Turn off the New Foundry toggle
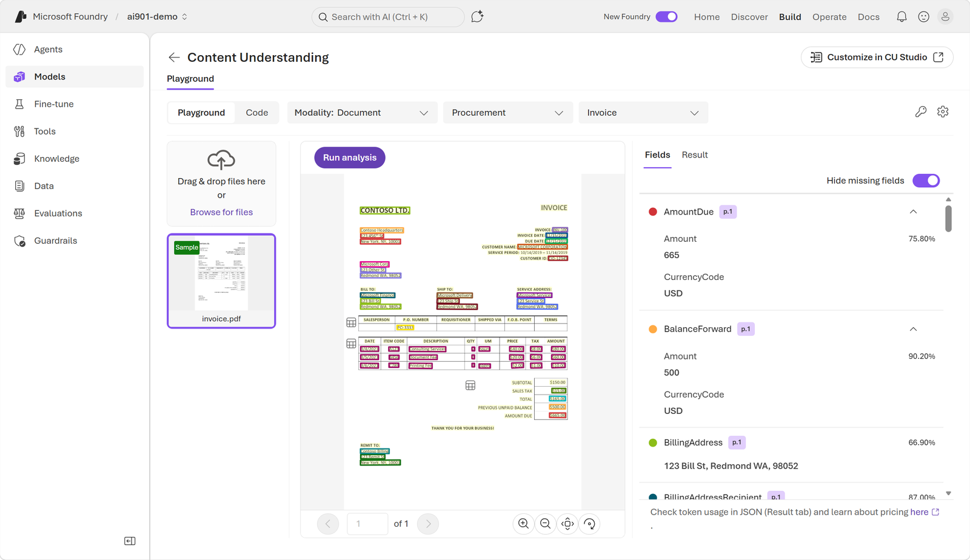970x560 pixels. (666, 17)
